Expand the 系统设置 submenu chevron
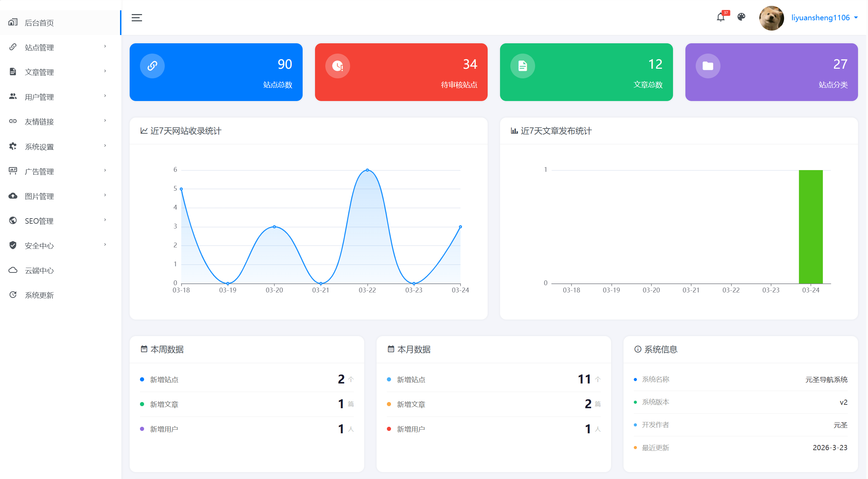The image size is (868, 479). coord(105,146)
